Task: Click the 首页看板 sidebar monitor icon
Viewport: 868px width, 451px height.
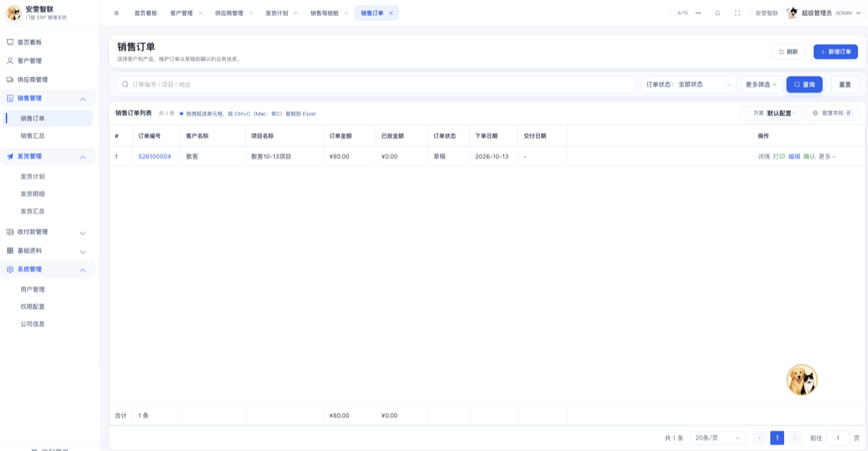Action: click(10, 42)
